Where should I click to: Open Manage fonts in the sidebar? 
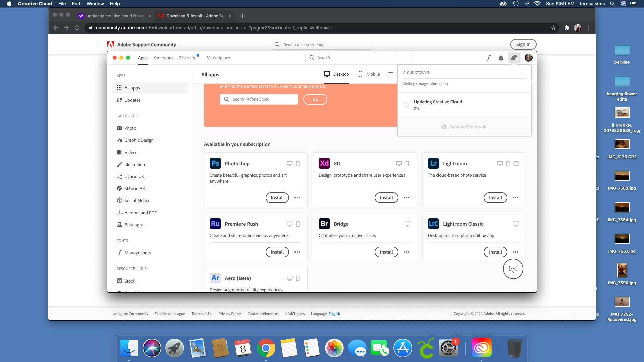pyautogui.click(x=150, y=253)
